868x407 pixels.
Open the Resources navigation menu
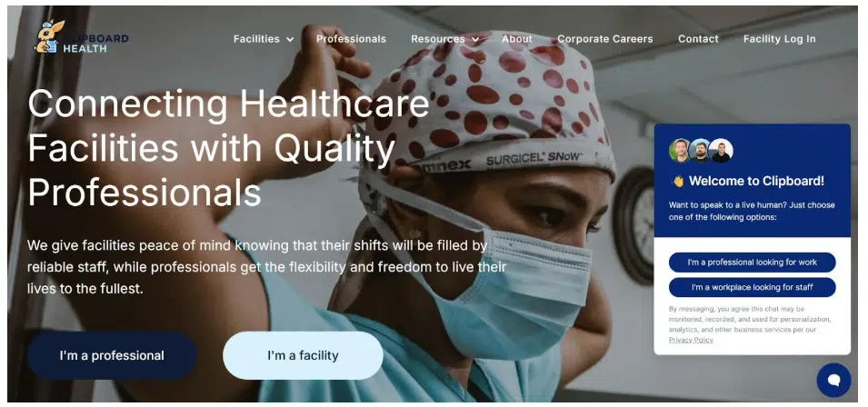click(437, 39)
